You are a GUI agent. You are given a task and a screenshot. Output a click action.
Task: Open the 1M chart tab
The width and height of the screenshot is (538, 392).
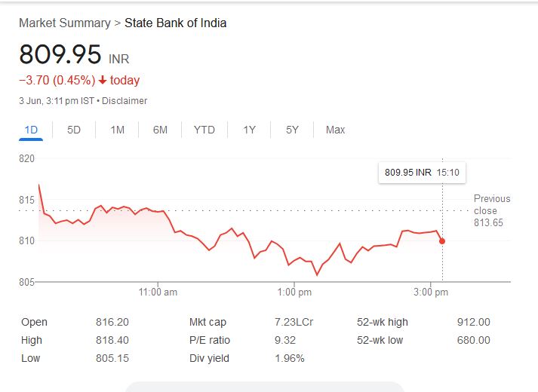117,130
